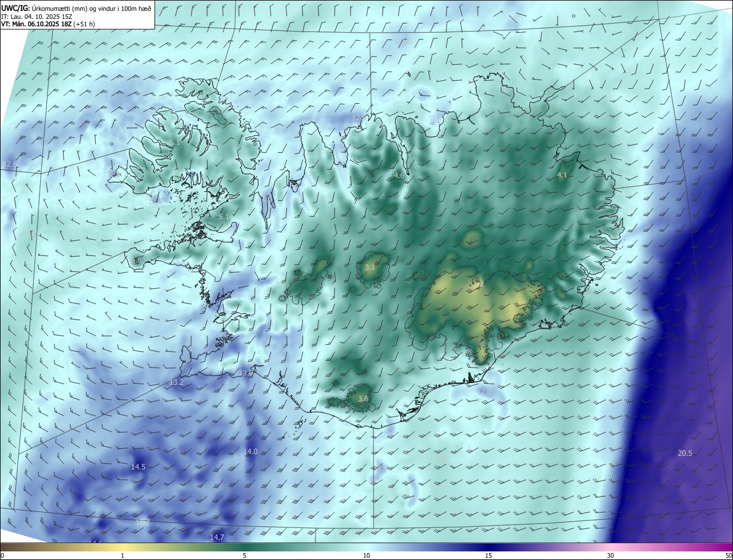Click the 13.2 value near Reykjanes
The width and height of the screenshot is (733, 560).
tap(176, 382)
